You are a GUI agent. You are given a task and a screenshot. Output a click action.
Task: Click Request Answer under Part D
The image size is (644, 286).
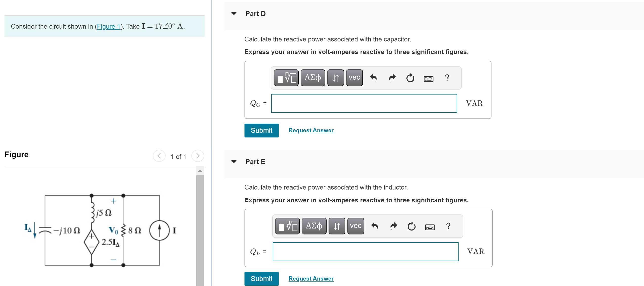point(311,130)
